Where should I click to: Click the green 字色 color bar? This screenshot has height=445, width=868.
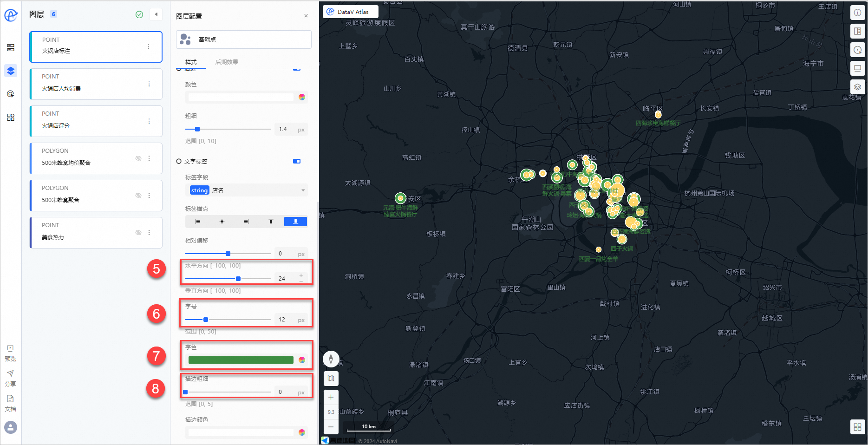[x=241, y=360]
